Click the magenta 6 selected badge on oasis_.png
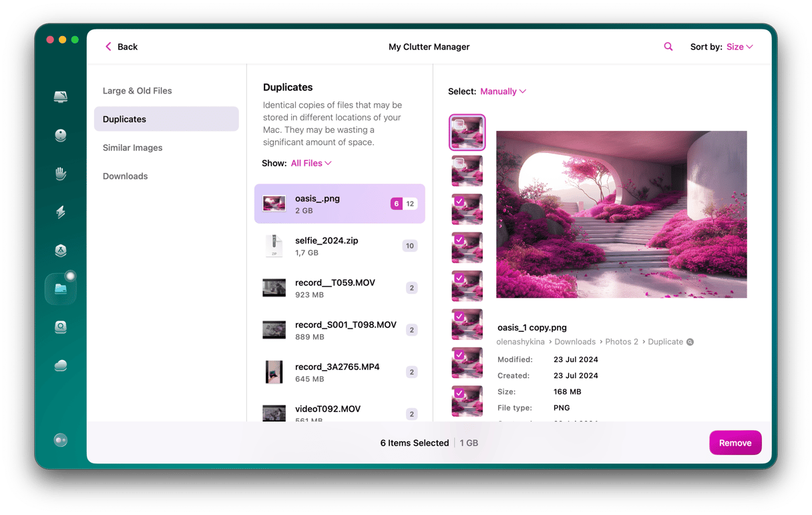Screen dimensions: 812x515 pos(397,204)
